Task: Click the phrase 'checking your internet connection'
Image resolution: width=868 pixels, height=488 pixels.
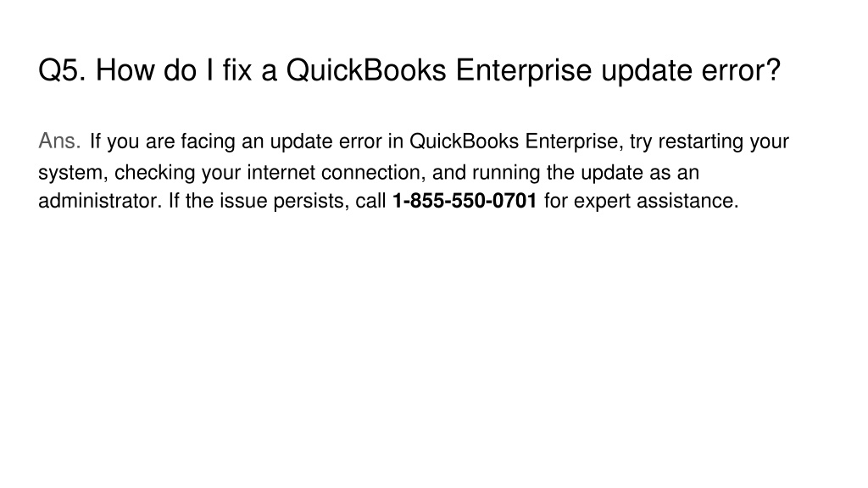Action: (269, 173)
